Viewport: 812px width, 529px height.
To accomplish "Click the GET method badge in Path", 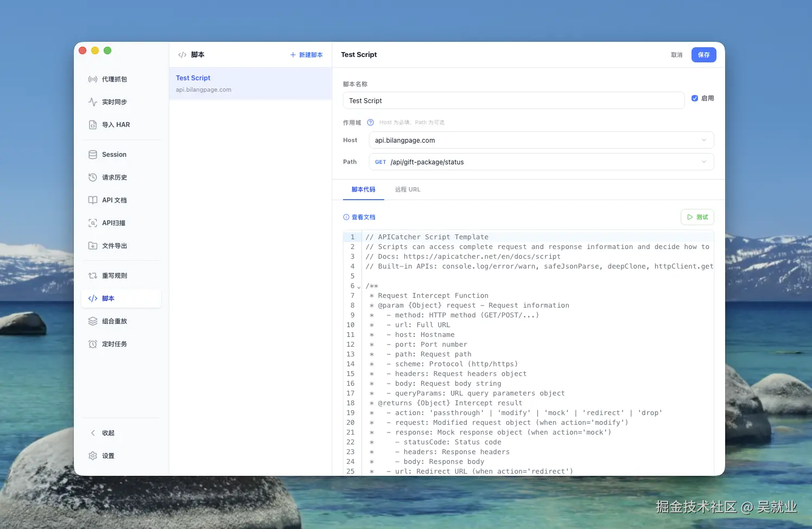I will 380,162.
